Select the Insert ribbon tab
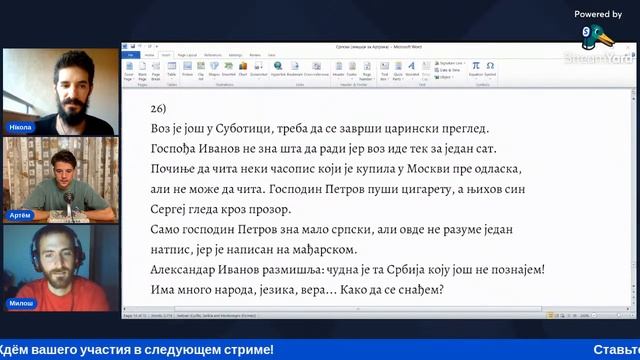 [166, 55]
